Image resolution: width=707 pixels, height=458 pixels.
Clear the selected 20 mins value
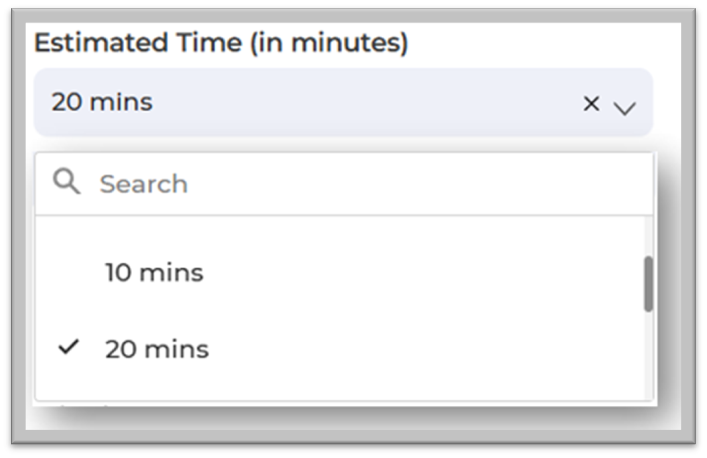click(x=591, y=103)
